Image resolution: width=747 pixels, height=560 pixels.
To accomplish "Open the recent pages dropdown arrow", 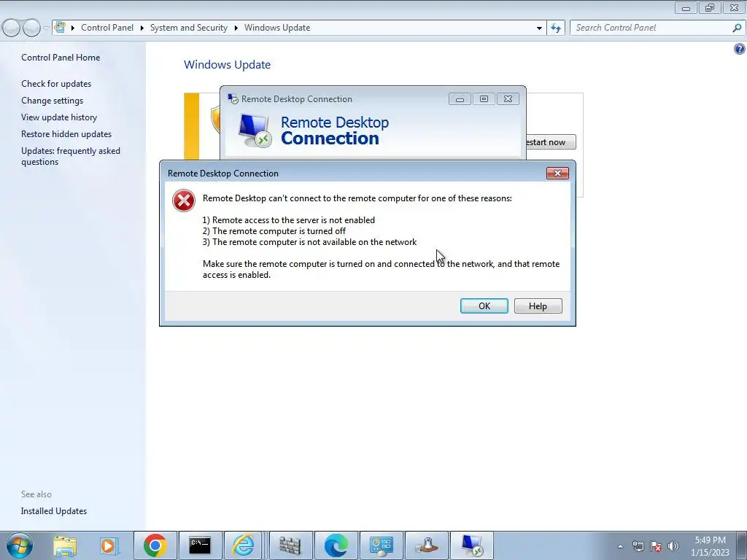I will coord(46,28).
